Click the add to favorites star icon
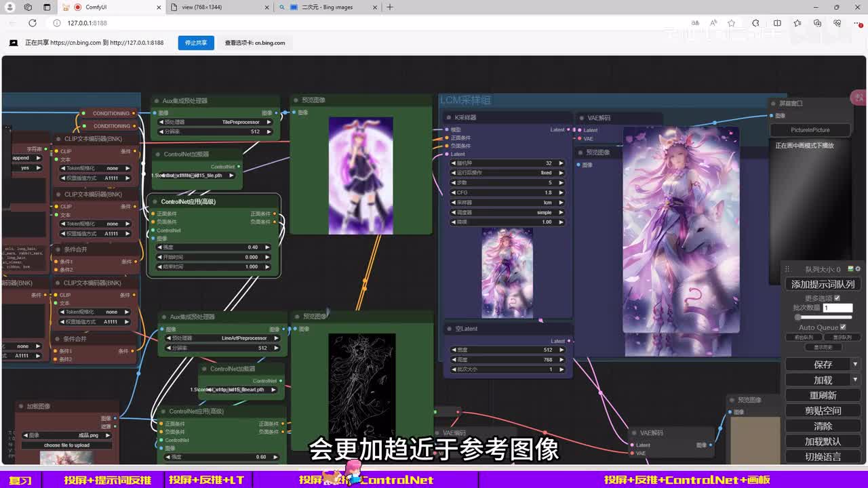868x488 pixels. coord(731,23)
